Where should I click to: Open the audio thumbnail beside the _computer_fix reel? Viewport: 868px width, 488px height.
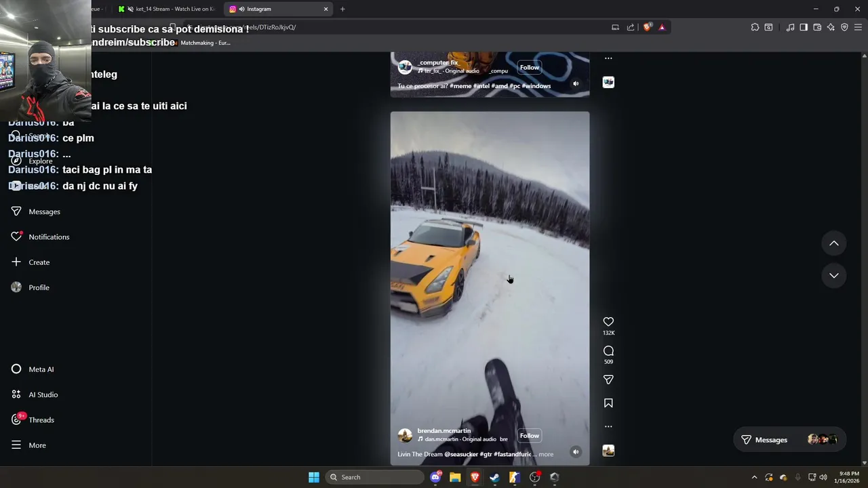(608, 82)
